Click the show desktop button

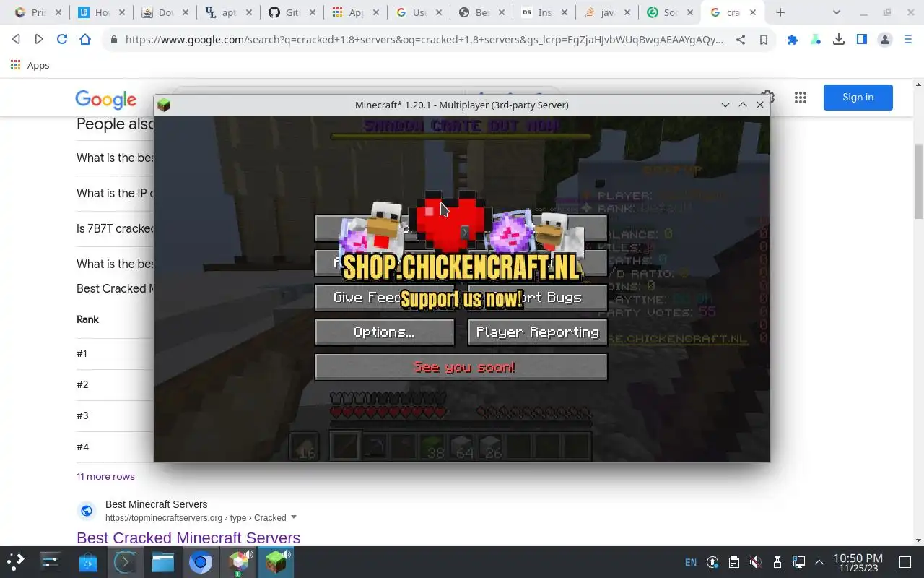[x=905, y=562]
